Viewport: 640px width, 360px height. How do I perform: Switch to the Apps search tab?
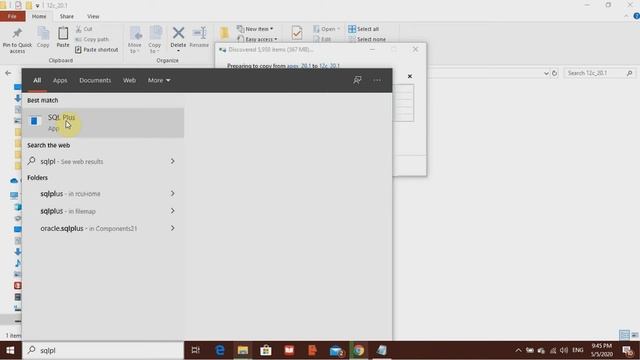(60, 80)
